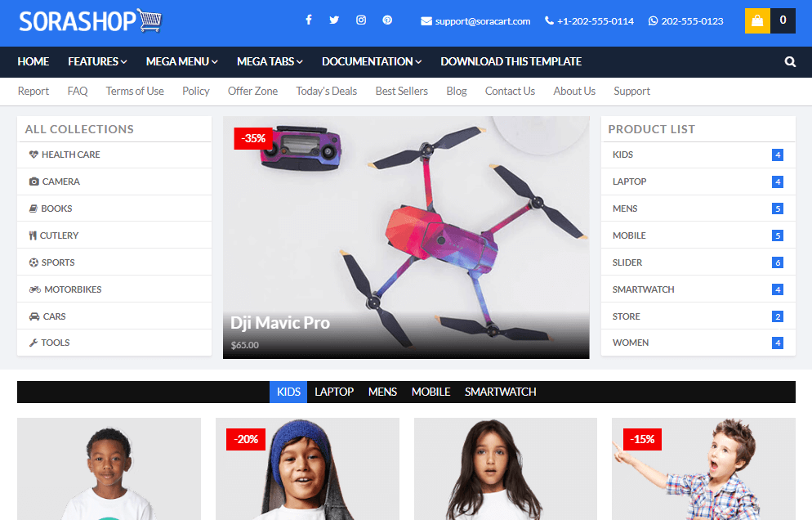This screenshot has width=812, height=520.
Task: Open the Facebook social icon
Action: click(x=309, y=20)
